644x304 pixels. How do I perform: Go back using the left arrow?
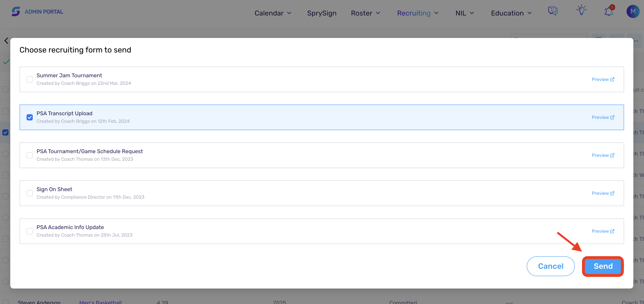tap(6, 41)
